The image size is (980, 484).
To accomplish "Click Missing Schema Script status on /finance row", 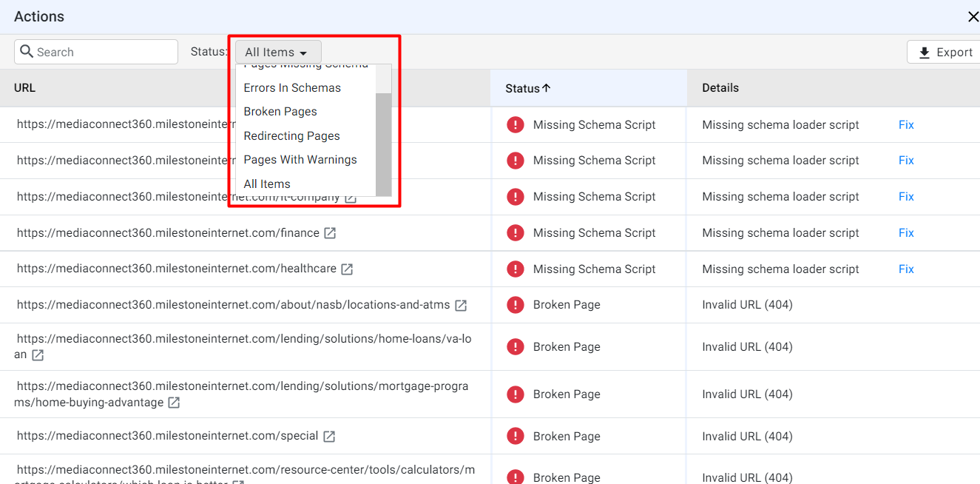I will (594, 232).
